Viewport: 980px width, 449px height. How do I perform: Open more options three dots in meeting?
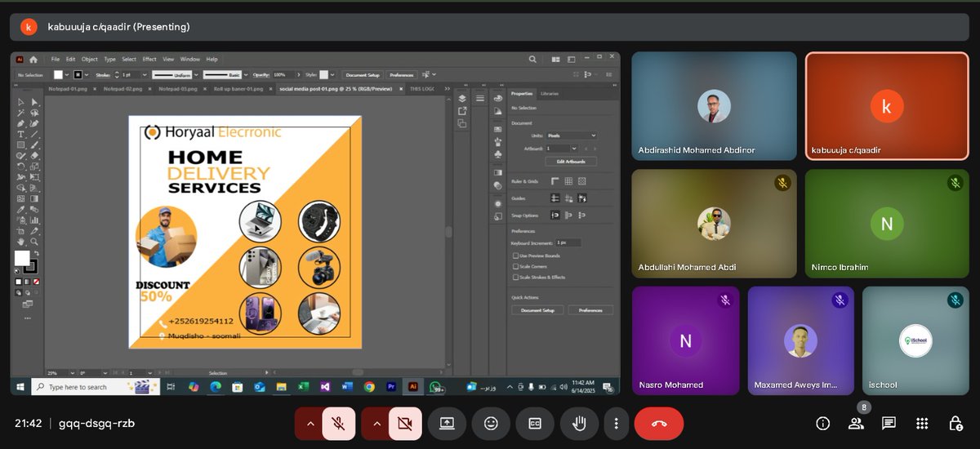(617, 423)
